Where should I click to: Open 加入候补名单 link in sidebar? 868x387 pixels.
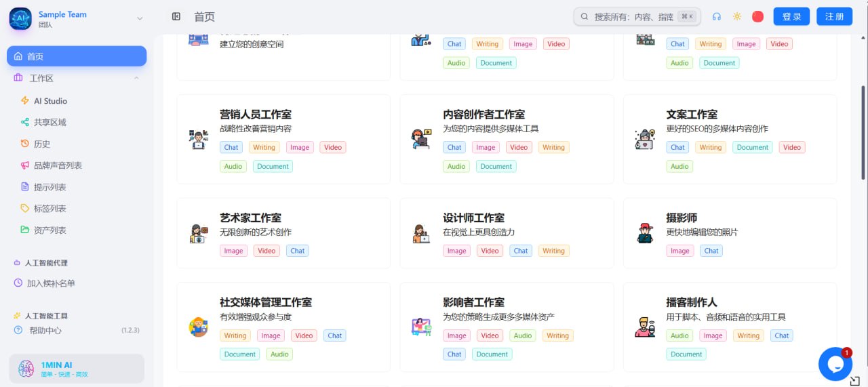[51, 283]
